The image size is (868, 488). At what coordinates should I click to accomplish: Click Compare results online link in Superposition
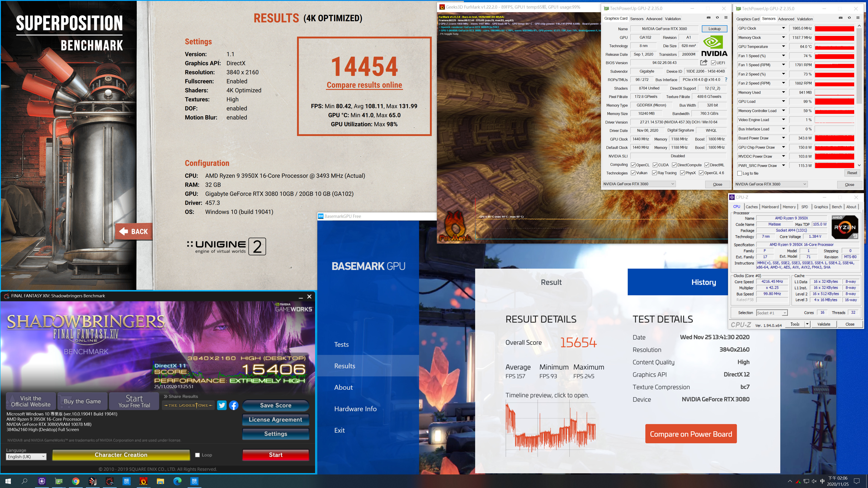point(364,85)
